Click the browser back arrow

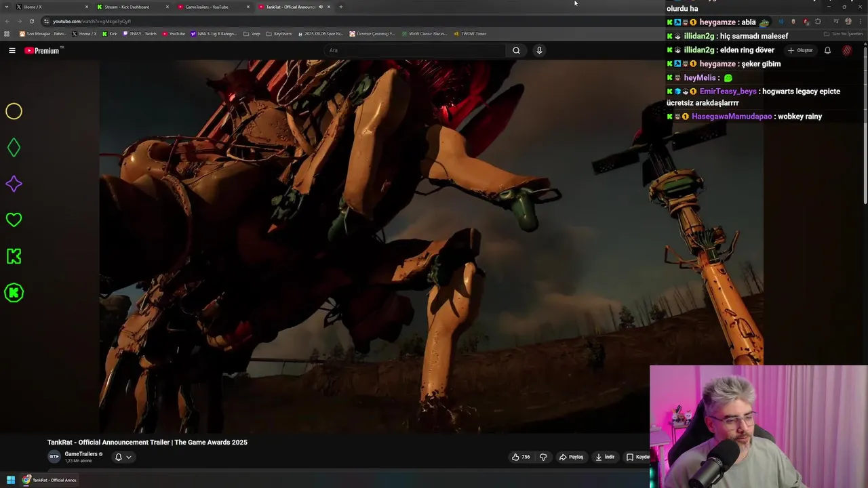click(x=7, y=21)
